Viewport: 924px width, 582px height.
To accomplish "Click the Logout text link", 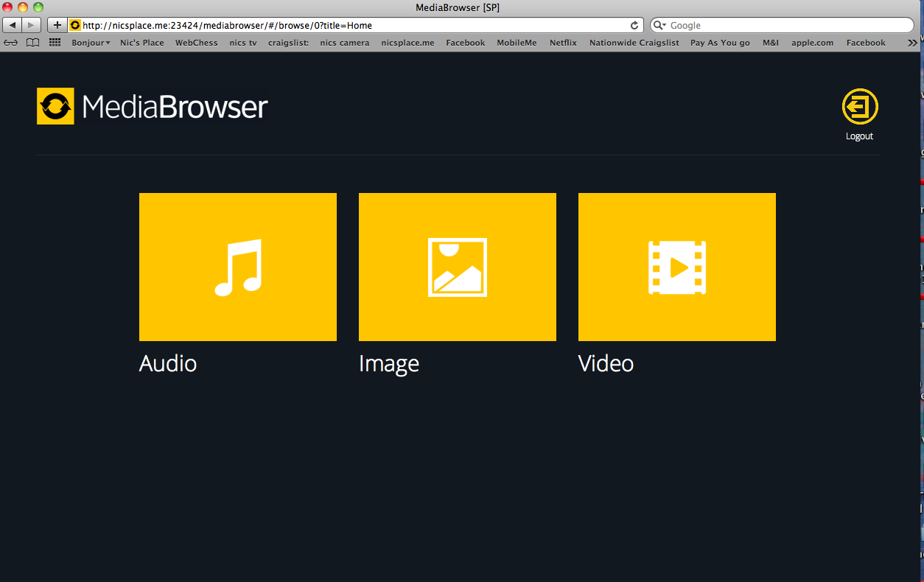I will tap(859, 136).
